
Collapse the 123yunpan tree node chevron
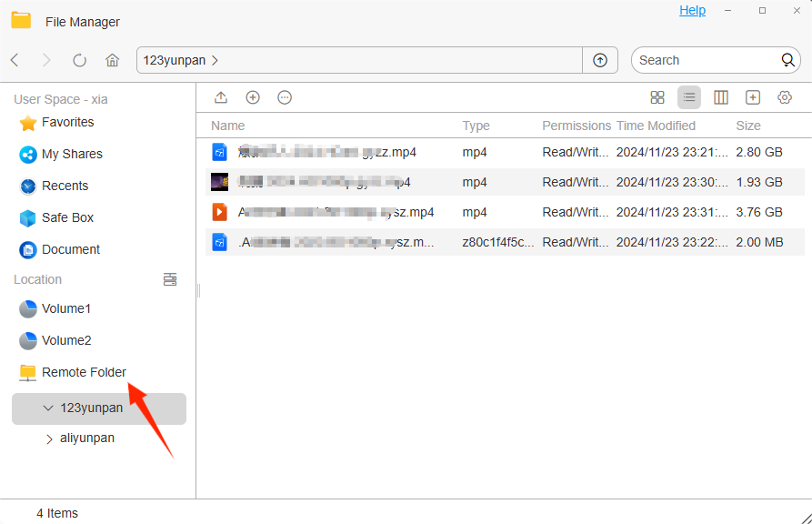coord(48,408)
